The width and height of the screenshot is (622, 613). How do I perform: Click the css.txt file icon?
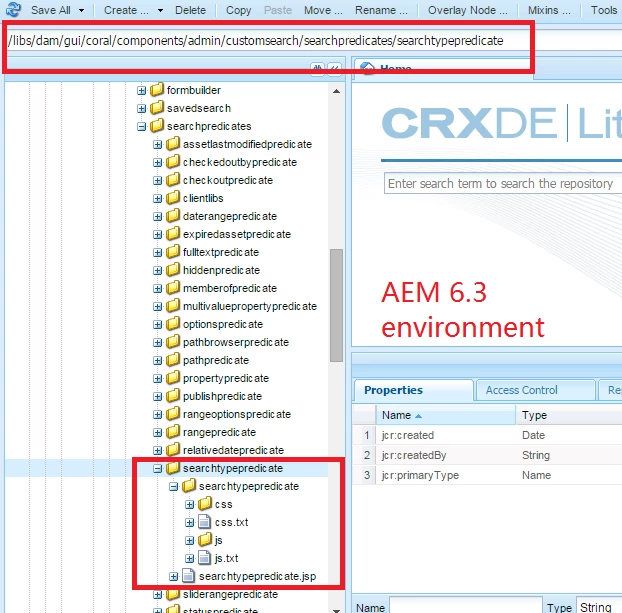click(x=204, y=522)
